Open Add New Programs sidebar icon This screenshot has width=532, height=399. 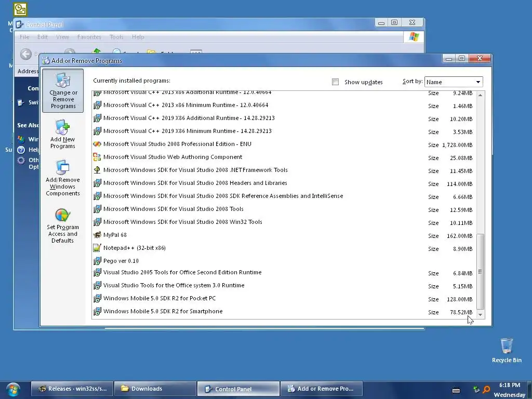[62, 134]
